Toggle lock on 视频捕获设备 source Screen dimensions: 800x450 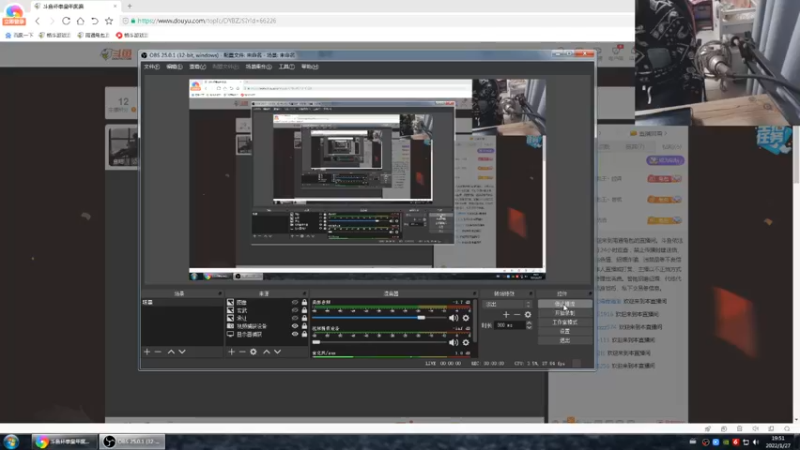pyautogui.click(x=305, y=326)
